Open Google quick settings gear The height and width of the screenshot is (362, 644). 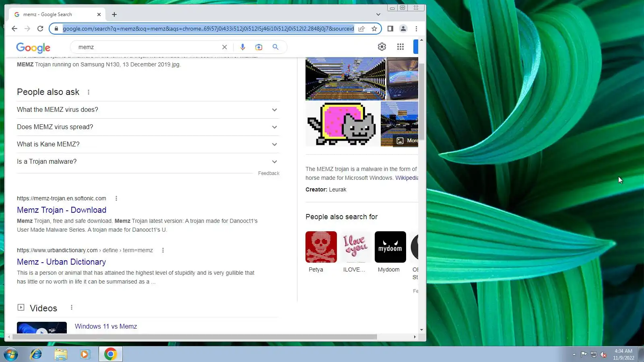[x=382, y=47]
